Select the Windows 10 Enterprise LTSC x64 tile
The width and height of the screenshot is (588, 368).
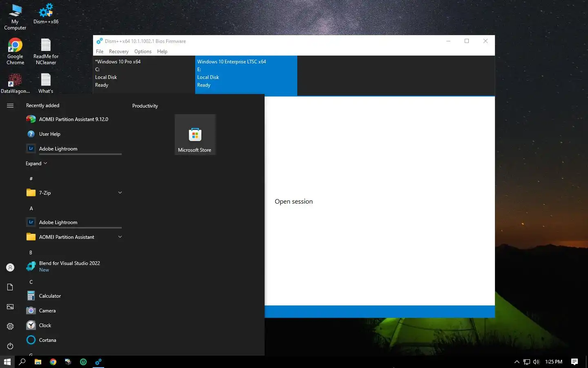tap(246, 75)
